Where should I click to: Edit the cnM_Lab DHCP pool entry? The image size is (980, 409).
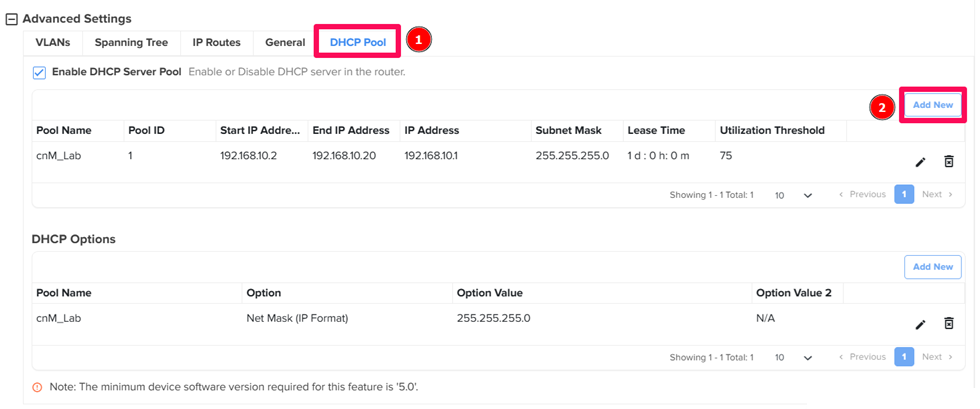coord(920,162)
